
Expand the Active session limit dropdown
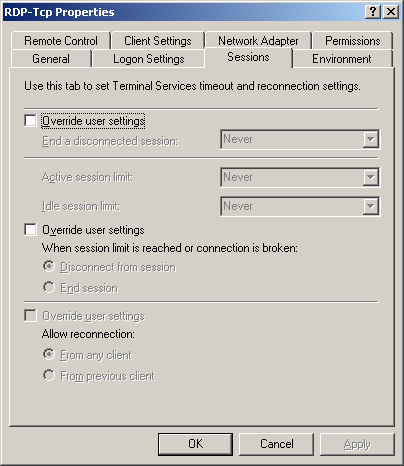pos(300,177)
